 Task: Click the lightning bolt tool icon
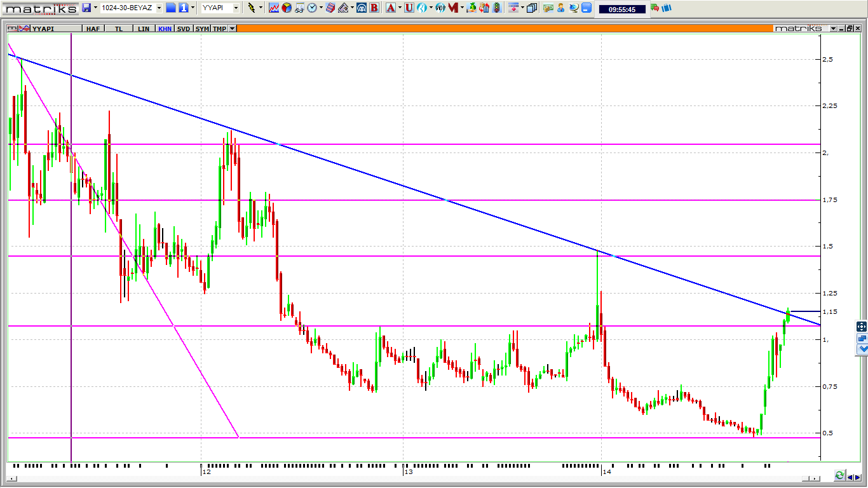pos(252,8)
